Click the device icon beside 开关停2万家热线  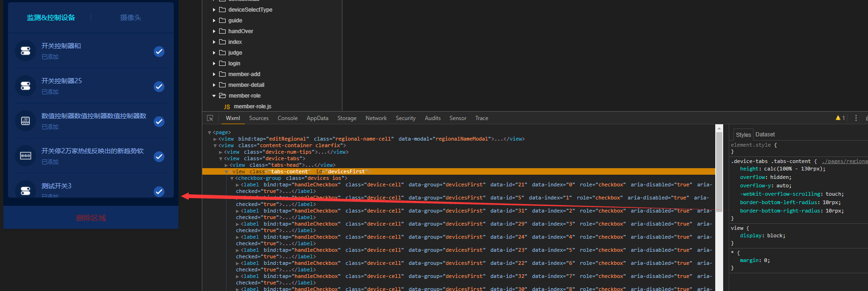(x=26, y=156)
